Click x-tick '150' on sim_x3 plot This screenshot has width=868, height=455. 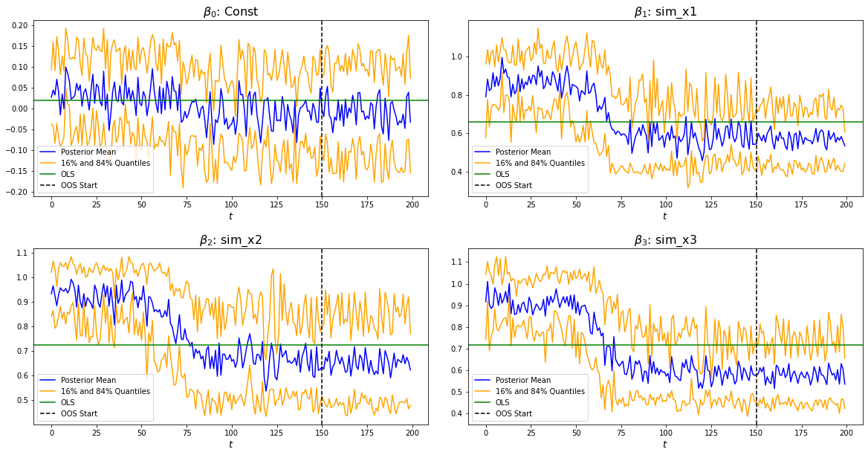pyautogui.click(x=757, y=432)
